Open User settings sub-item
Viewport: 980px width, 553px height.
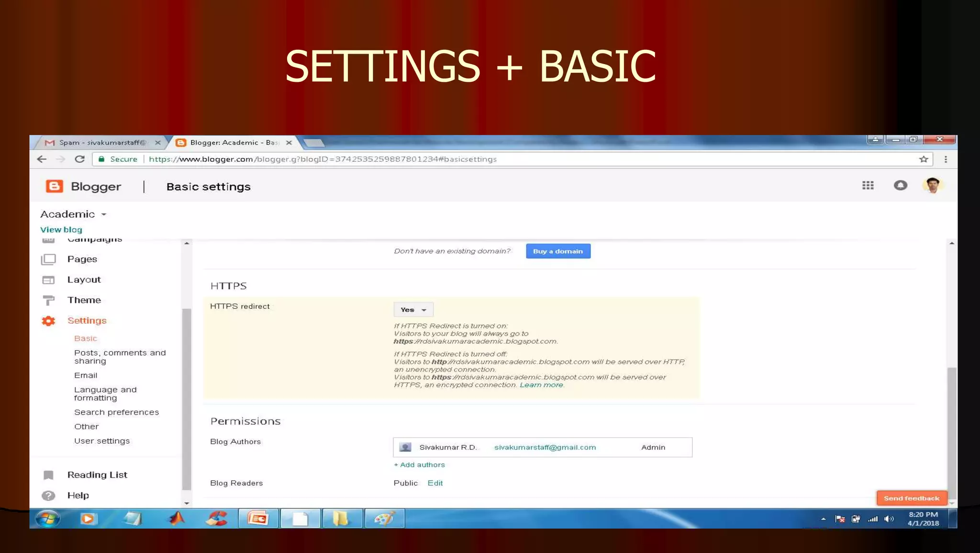(x=101, y=441)
